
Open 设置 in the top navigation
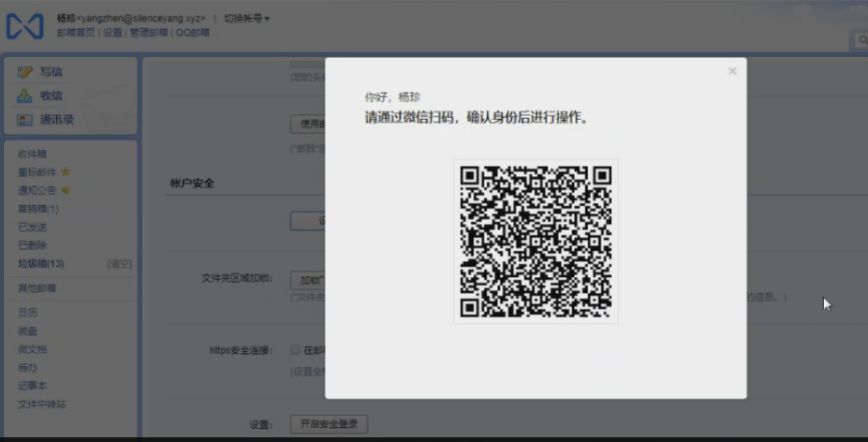[x=113, y=32]
